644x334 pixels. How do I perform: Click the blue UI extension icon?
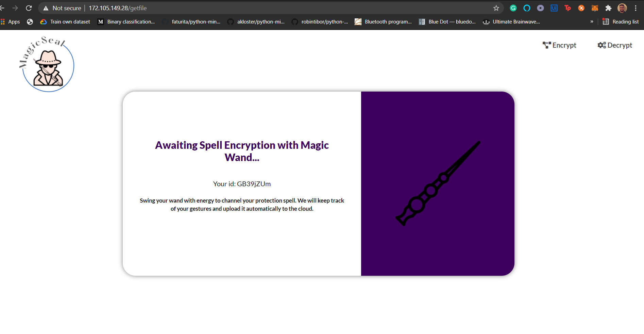(x=554, y=8)
